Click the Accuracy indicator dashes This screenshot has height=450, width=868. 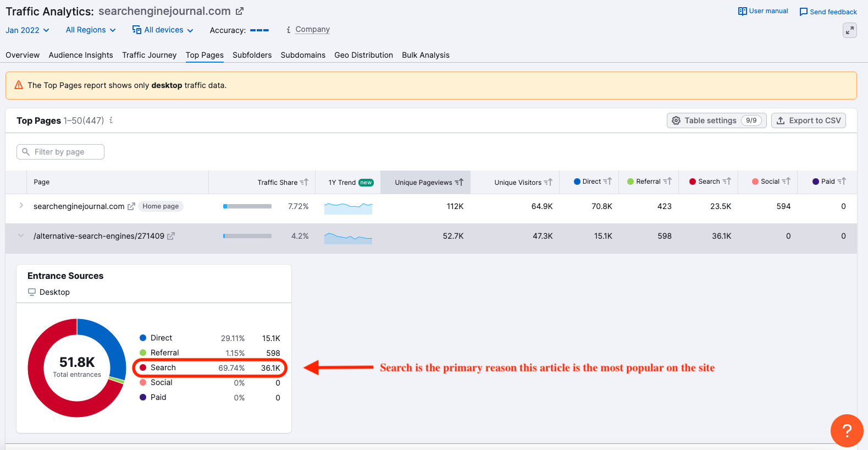pyautogui.click(x=259, y=30)
